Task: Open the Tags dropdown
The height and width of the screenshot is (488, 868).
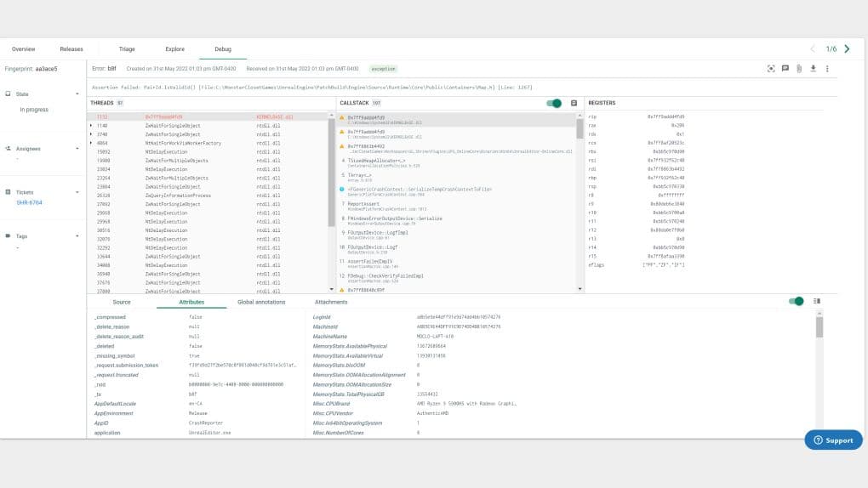Action: (77, 236)
